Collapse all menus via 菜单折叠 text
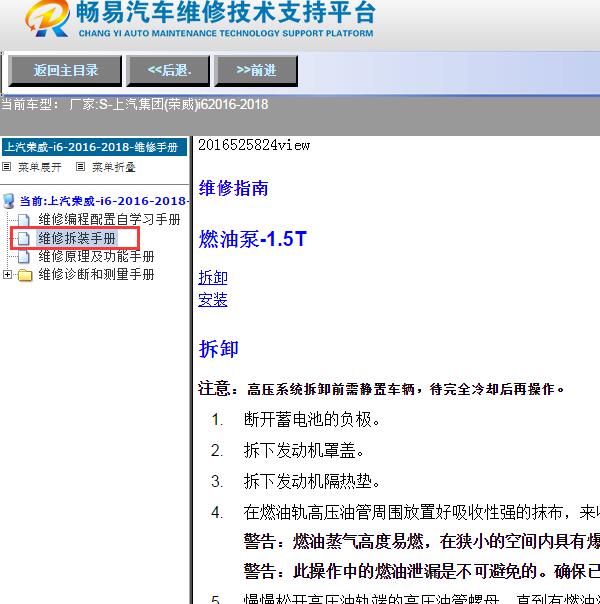Viewport: 600px width, 604px height. 114,167
